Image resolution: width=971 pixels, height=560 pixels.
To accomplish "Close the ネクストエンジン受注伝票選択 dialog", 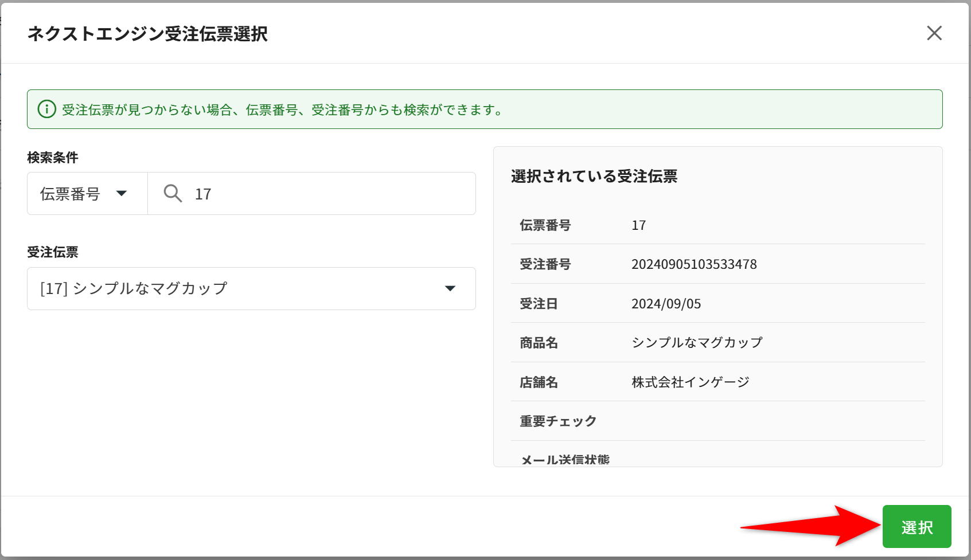I will pos(934,33).
